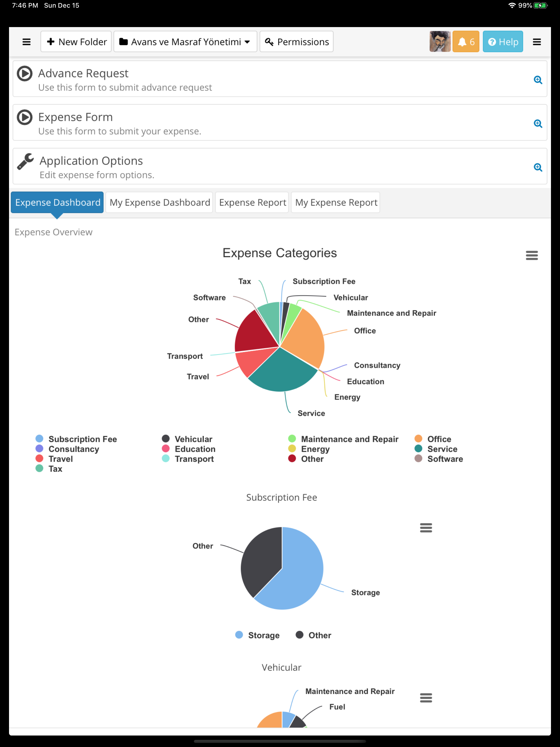Toggle Education legend item
560x747 pixels.
coord(188,449)
